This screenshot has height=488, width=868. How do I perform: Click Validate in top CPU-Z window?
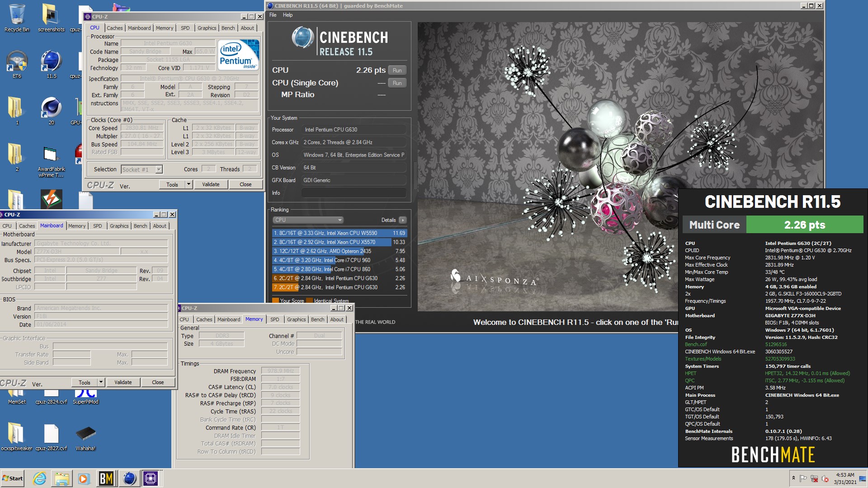coord(211,184)
